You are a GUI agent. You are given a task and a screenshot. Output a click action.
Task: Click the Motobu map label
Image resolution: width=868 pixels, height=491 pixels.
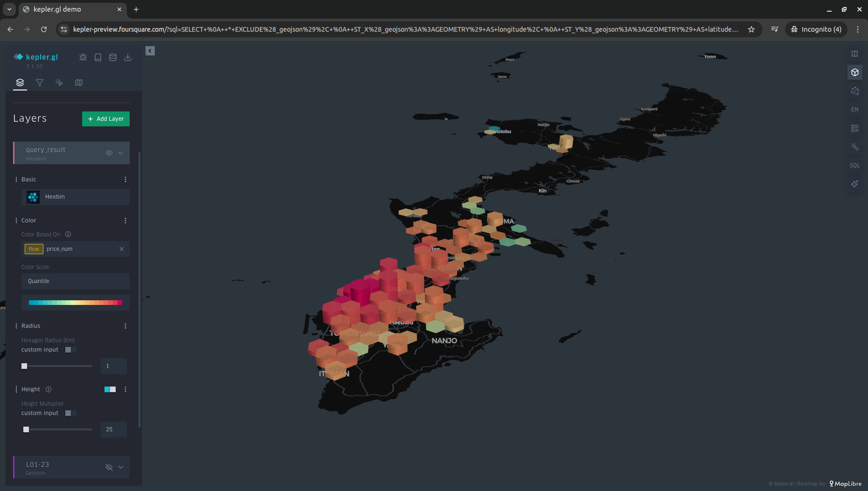point(503,131)
